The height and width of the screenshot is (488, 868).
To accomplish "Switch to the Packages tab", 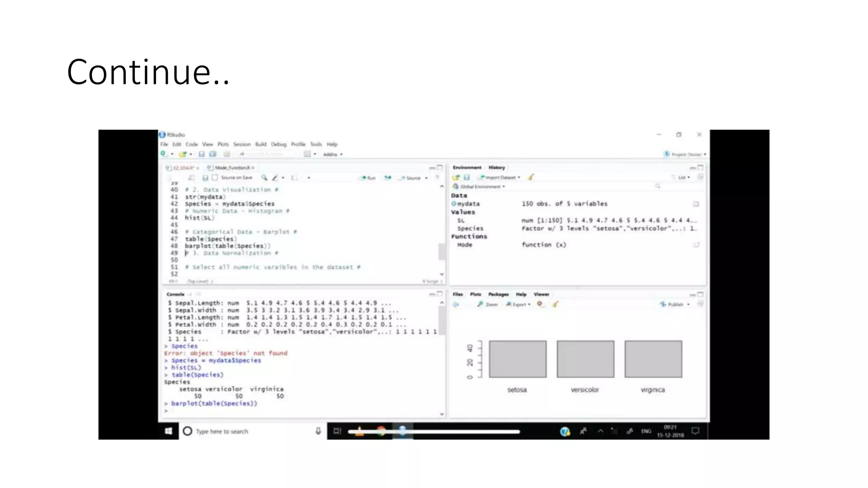I will point(498,294).
